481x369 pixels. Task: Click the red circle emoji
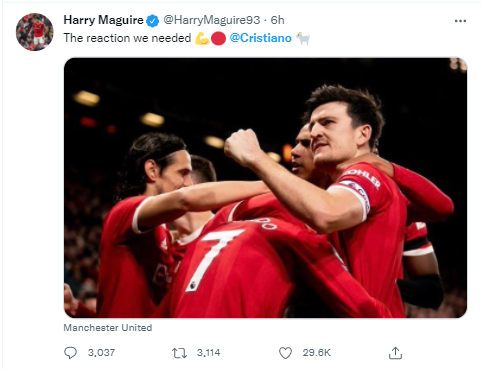(218, 38)
